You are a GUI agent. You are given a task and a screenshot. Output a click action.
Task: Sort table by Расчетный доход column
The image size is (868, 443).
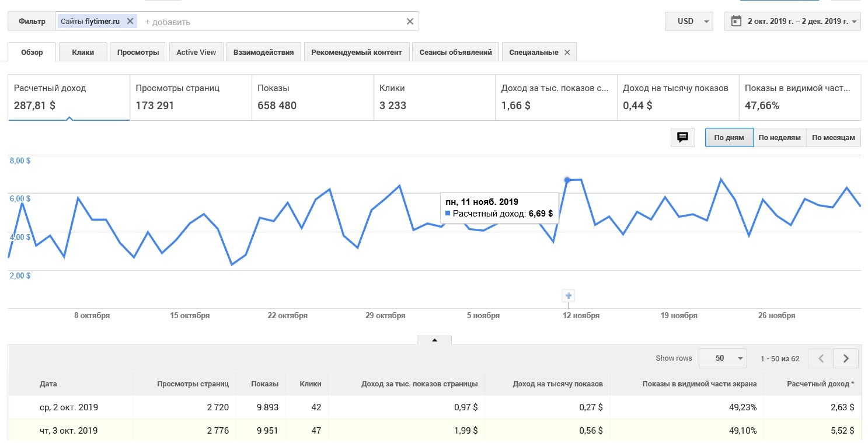click(x=820, y=384)
